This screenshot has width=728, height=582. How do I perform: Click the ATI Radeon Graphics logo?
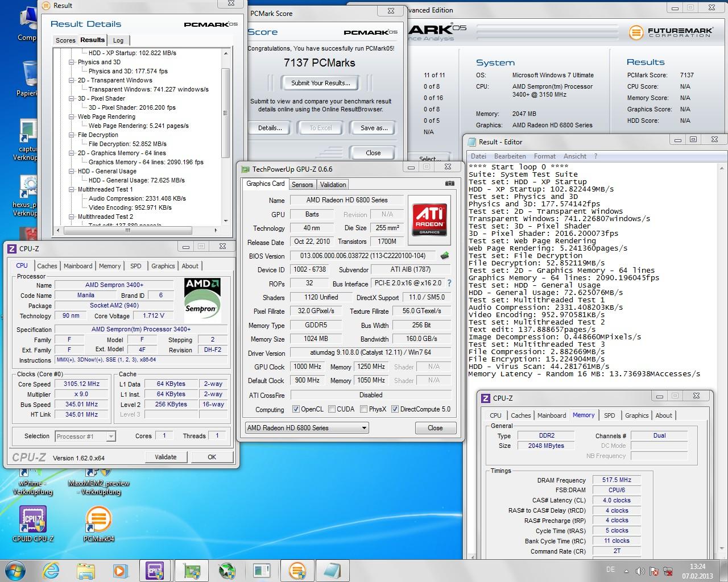[x=430, y=221]
